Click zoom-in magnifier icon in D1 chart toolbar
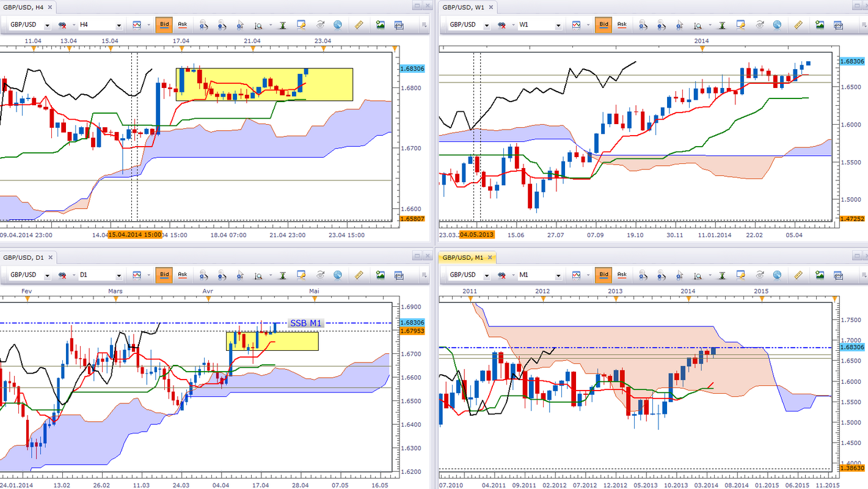The width and height of the screenshot is (868, 489). pyautogui.click(x=202, y=276)
